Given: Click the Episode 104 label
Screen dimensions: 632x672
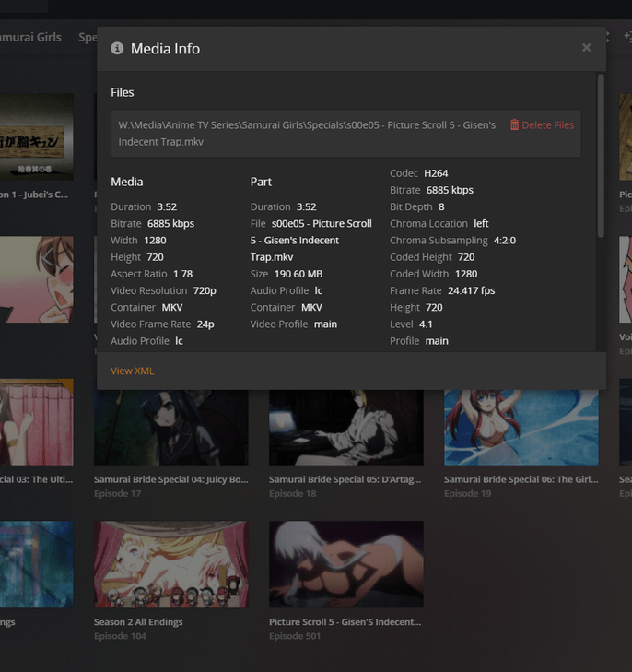Looking at the screenshot, I should (x=120, y=636).
